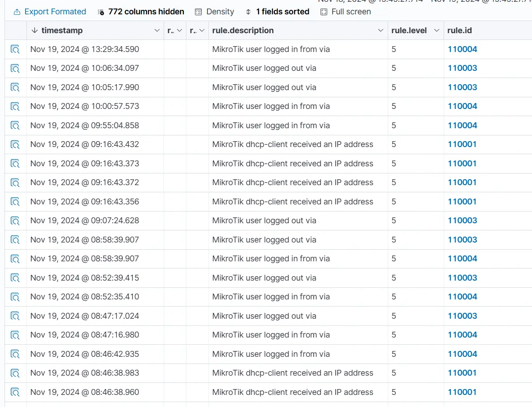
Task: Inspect the 08:46:38.960 dhcp-client row
Action: point(15,392)
